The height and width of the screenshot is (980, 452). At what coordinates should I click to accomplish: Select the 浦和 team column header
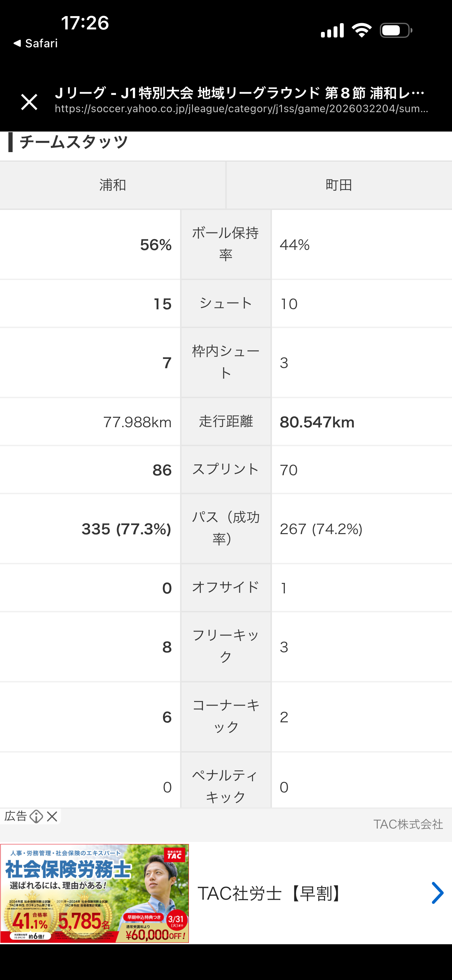112,185
